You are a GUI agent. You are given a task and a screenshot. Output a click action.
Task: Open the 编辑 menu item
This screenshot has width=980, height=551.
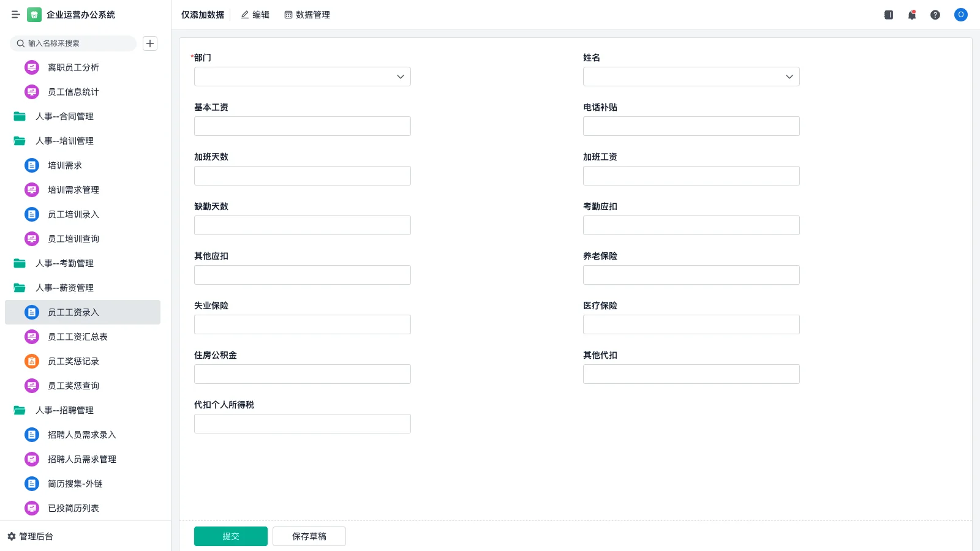pyautogui.click(x=255, y=15)
